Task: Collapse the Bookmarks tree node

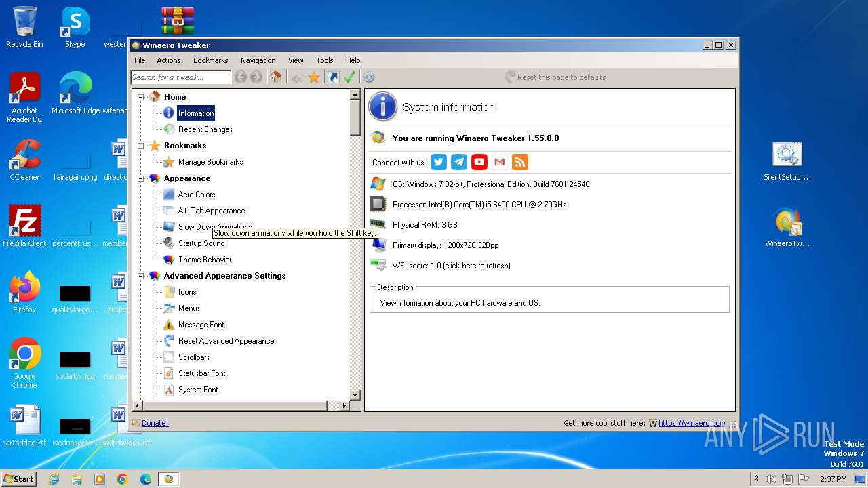Action: coord(141,146)
